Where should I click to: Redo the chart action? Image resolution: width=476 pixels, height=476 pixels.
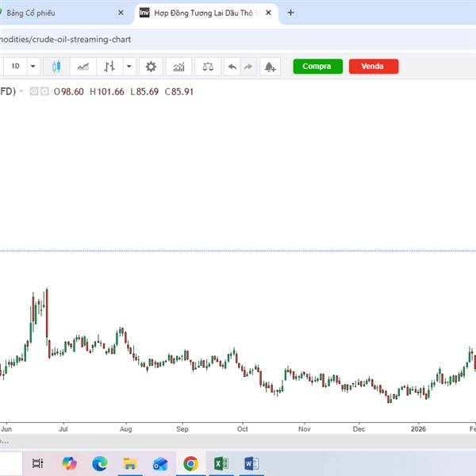point(248,66)
